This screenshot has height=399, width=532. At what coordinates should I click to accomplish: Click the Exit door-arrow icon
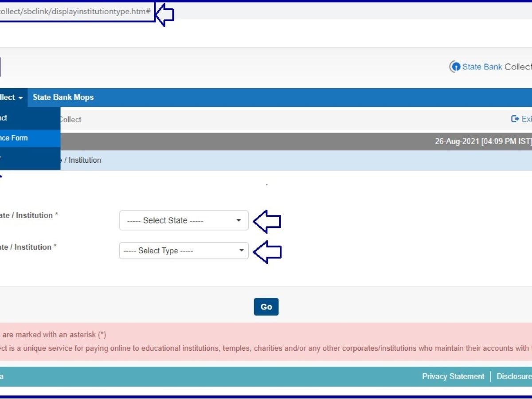515,119
